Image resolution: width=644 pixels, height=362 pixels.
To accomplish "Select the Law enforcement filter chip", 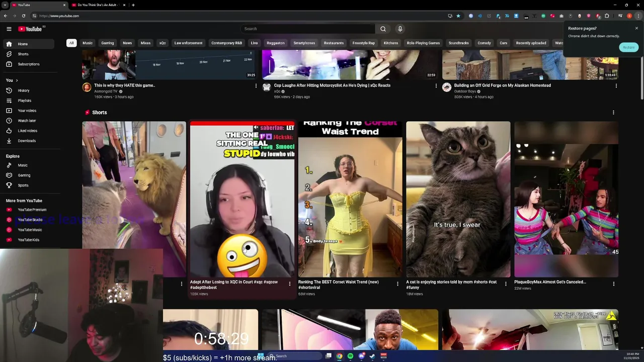I will (188, 43).
